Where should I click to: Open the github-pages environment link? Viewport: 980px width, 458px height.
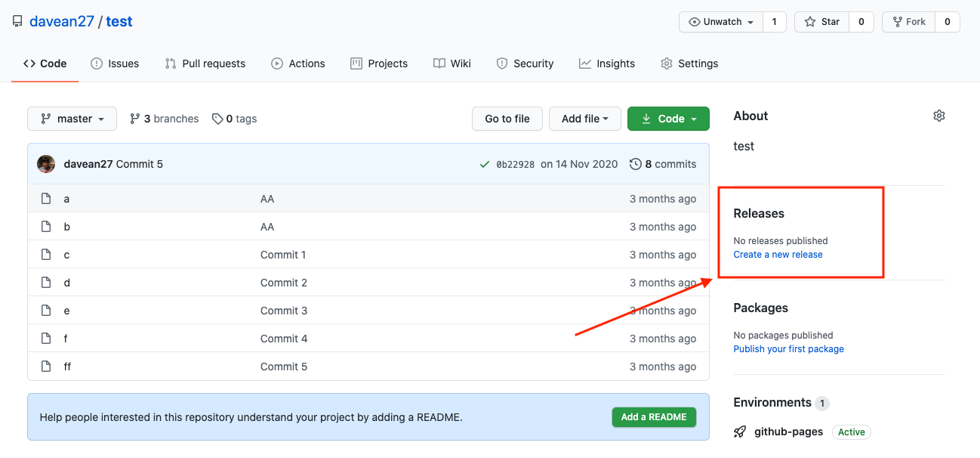pos(789,432)
